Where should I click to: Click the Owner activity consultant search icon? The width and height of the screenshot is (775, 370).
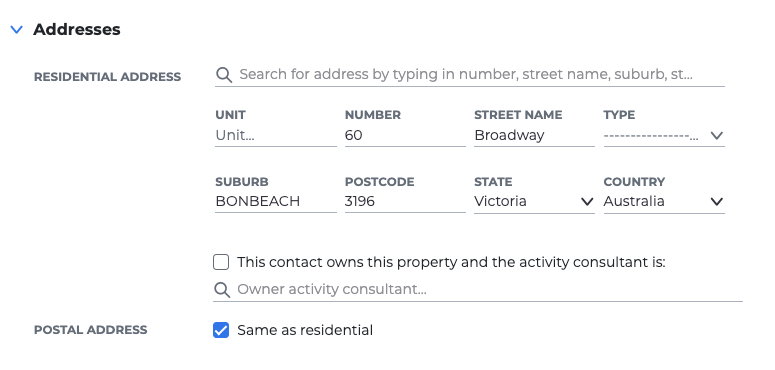pyautogui.click(x=222, y=289)
